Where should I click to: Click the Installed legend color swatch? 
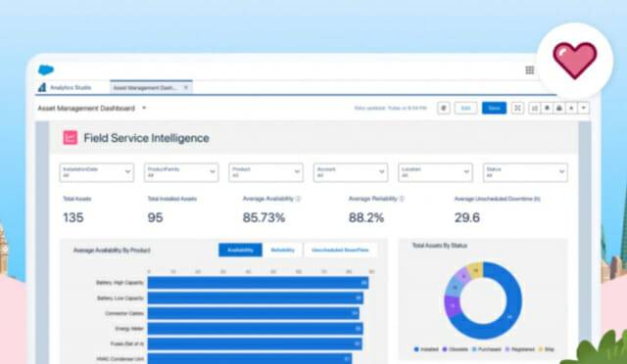(x=416, y=349)
